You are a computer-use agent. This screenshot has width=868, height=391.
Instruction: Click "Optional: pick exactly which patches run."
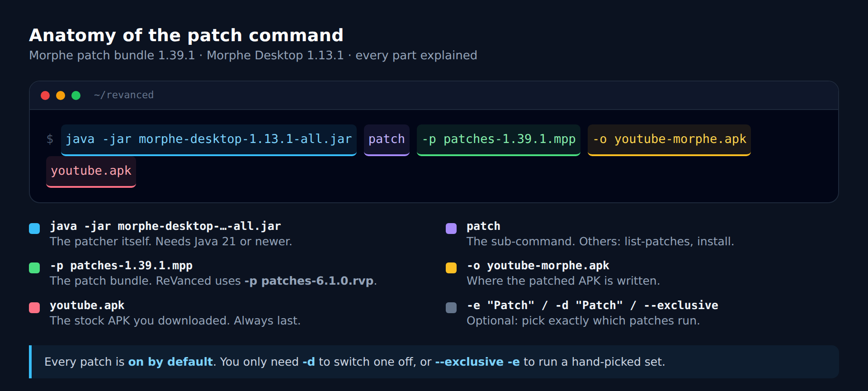coord(583,321)
